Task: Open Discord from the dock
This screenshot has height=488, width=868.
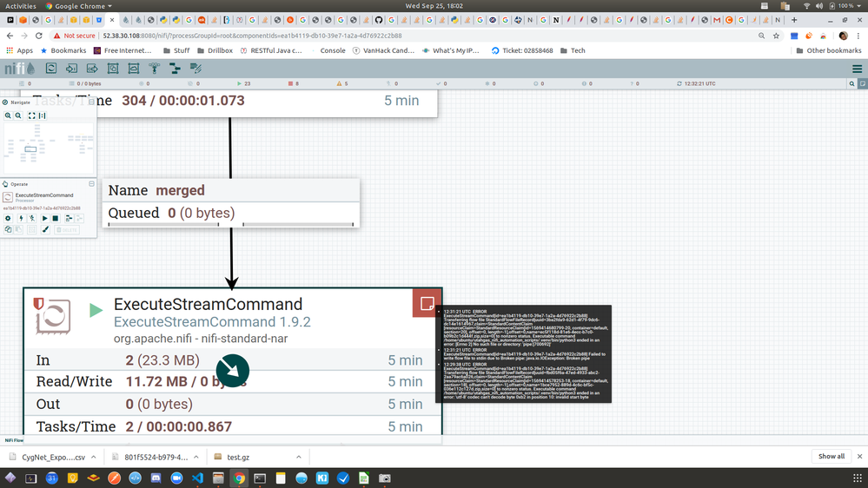Action: [156, 478]
